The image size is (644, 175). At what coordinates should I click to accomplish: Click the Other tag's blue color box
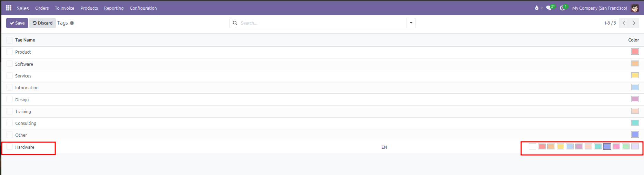635,135
